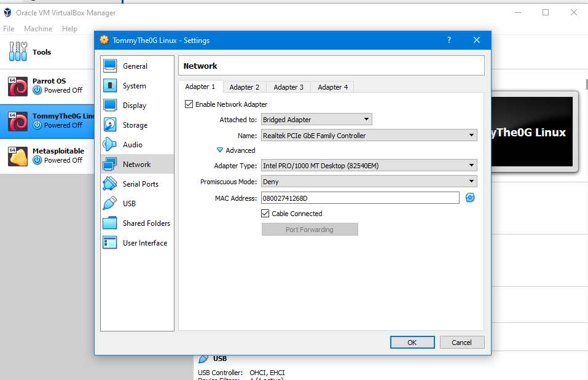Click the Display label in settings list
This screenshot has width=588, height=380.
(135, 106)
